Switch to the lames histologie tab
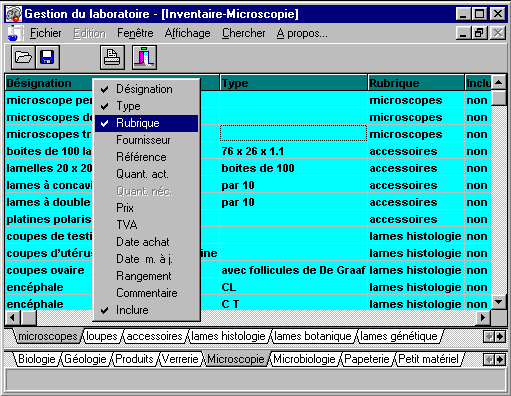Image resolution: width=511 pixels, height=396 pixels. 228,336
